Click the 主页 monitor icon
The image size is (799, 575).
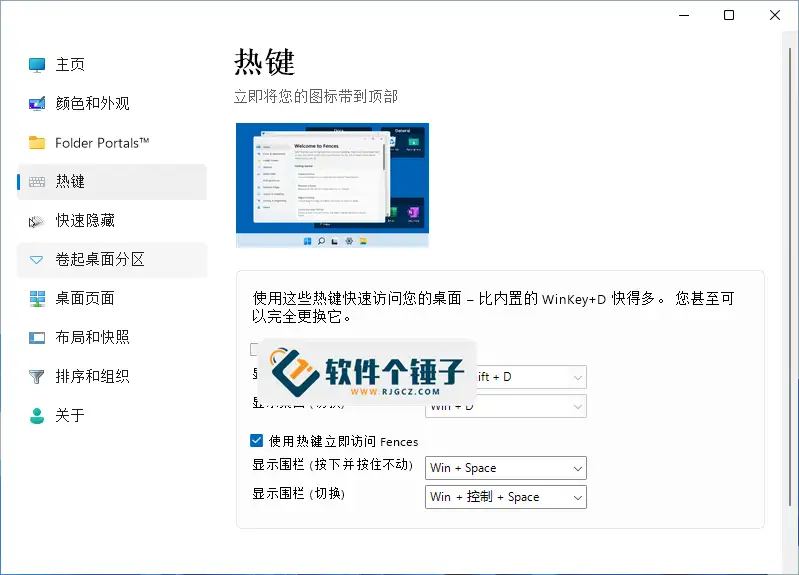click(x=37, y=65)
